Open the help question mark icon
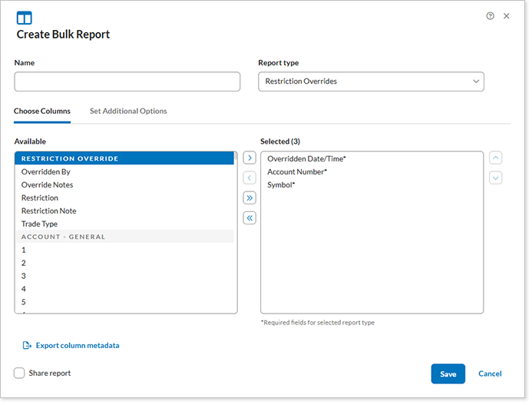The height and width of the screenshot is (405, 532). (x=491, y=16)
